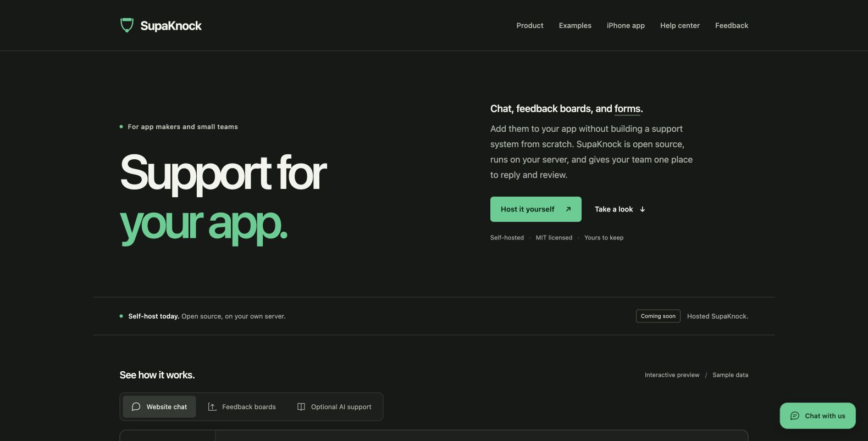This screenshot has width=868, height=441.
Task: Click the Self-host today text
Action: (154, 316)
